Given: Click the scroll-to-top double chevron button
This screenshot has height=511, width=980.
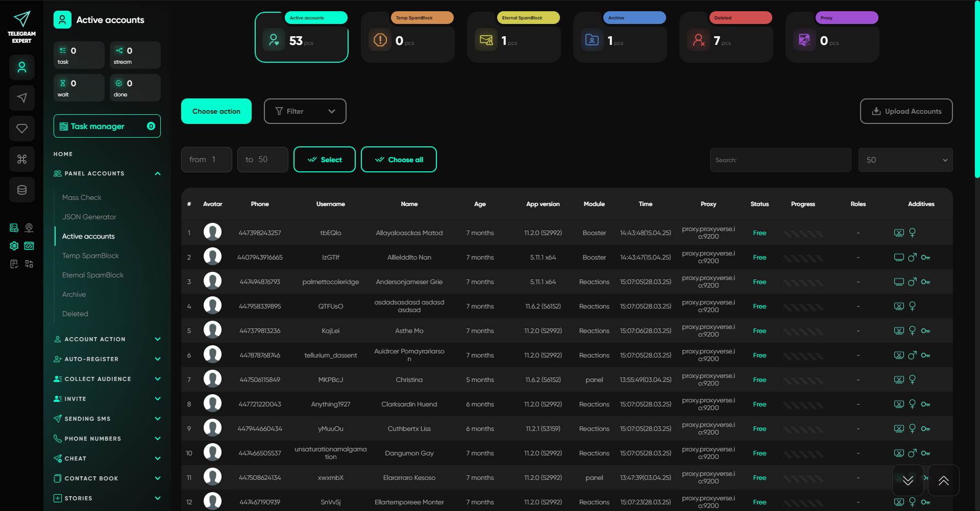Looking at the screenshot, I should point(943,480).
